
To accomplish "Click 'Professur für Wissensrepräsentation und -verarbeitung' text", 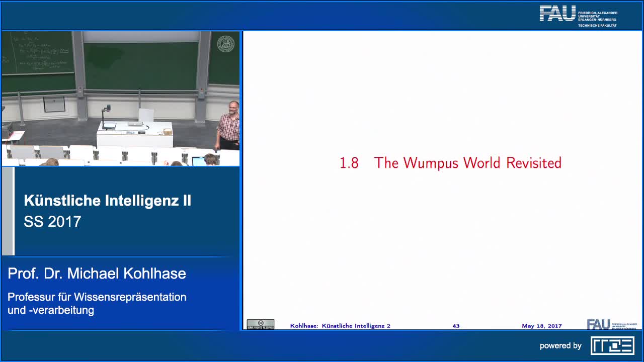I will 97,303.
